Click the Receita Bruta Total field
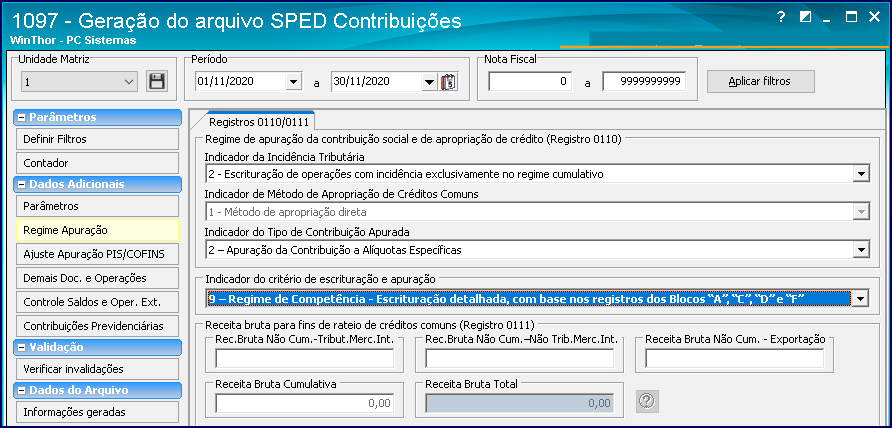The width and height of the screenshot is (892, 428). pyautogui.click(x=519, y=403)
